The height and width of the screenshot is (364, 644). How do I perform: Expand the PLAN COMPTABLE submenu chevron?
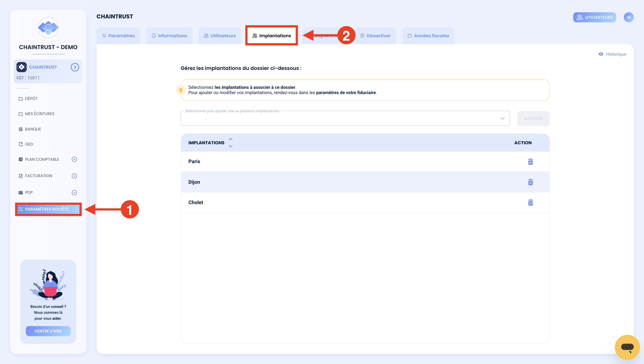pyautogui.click(x=74, y=159)
